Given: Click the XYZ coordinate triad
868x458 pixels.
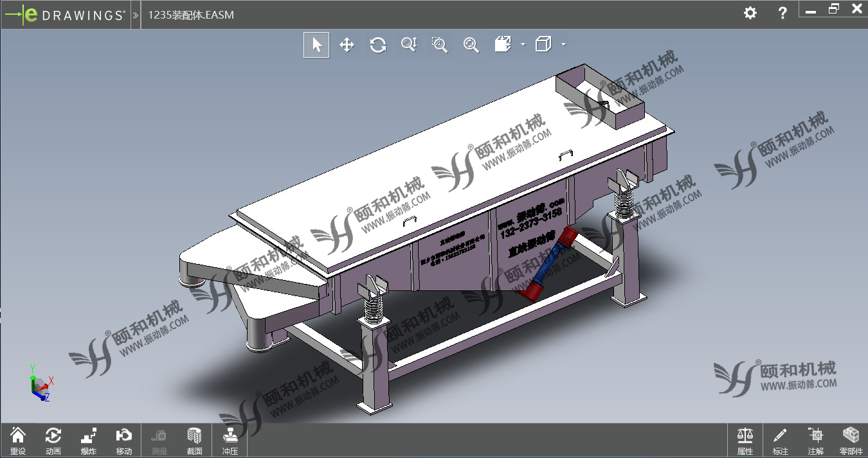Looking at the screenshot, I should (x=41, y=384).
